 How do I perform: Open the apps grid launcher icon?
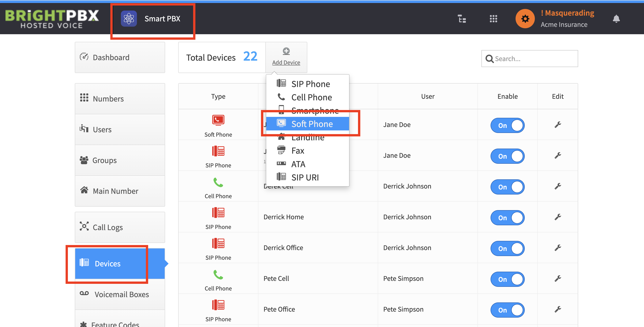pos(493,19)
